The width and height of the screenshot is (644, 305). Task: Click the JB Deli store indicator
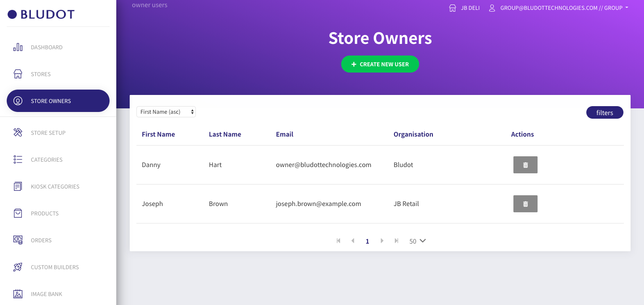[465, 8]
